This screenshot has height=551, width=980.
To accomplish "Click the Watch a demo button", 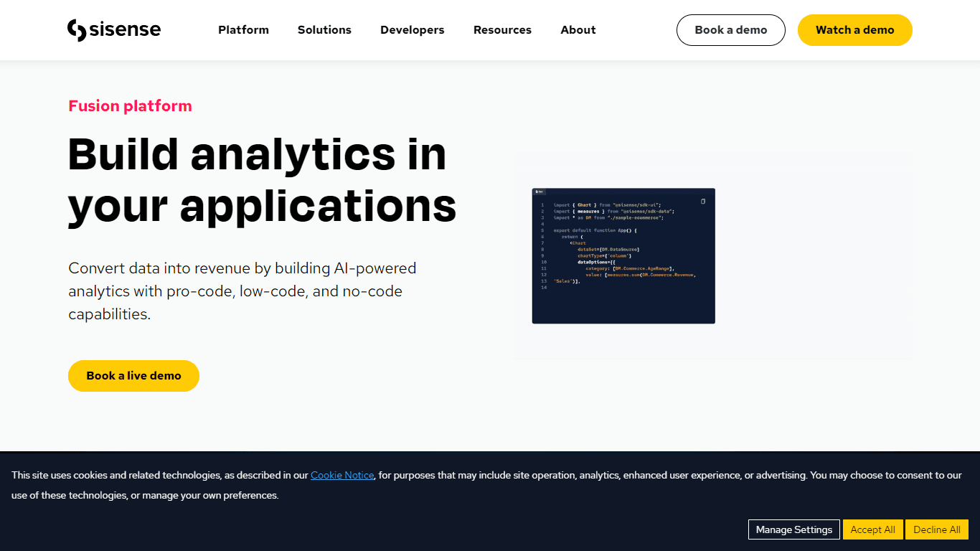I will coord(855,30).
